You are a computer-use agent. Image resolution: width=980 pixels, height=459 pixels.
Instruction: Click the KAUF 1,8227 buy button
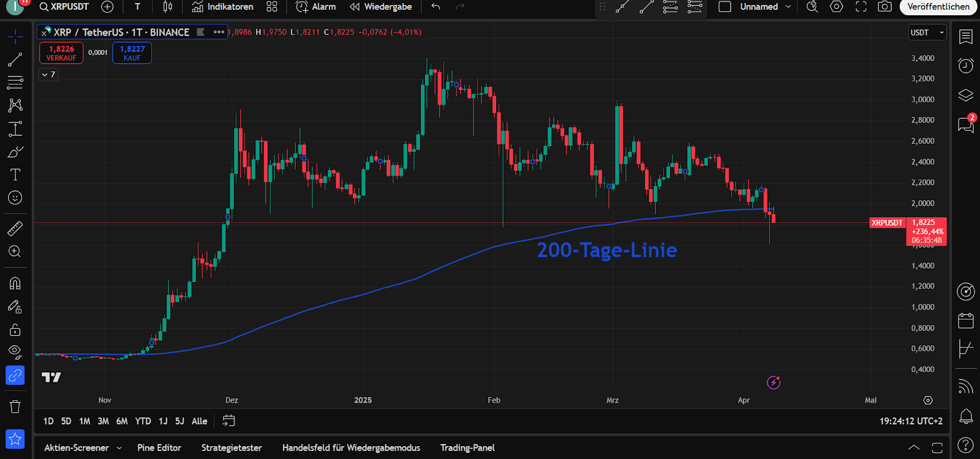point(132,53)
